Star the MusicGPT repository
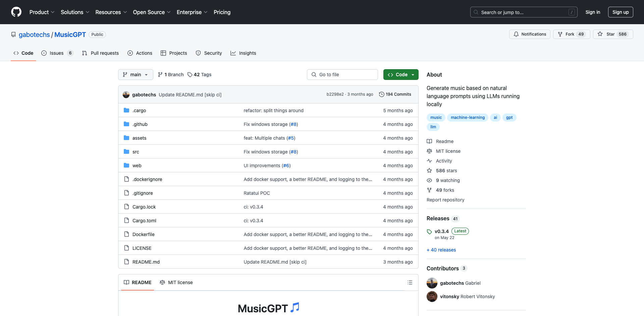The image size is (644, 316). click(613, 34)
